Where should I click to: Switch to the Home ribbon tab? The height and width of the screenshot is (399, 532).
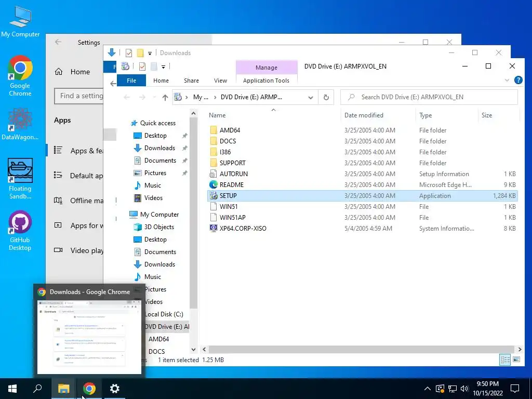[x=161, y=81]
